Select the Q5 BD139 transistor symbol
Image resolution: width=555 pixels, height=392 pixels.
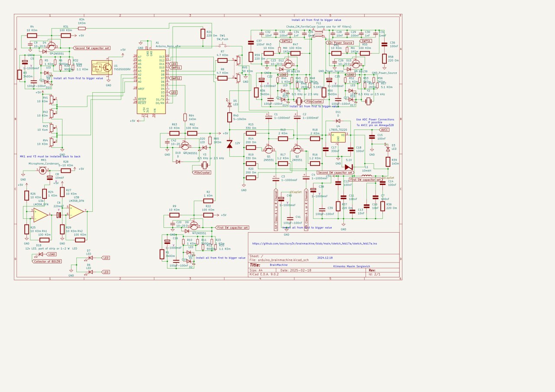coord(288,64)
